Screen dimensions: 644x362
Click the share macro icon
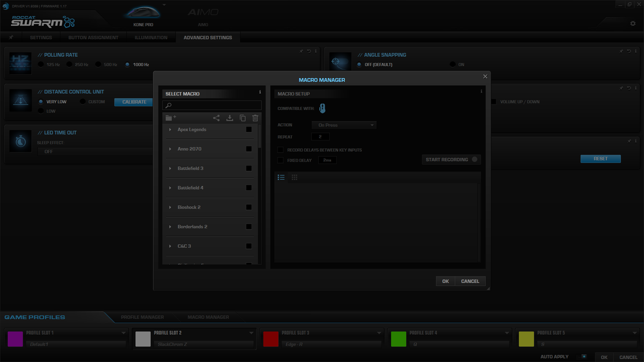pyautogui.click(x=216, y=118)
